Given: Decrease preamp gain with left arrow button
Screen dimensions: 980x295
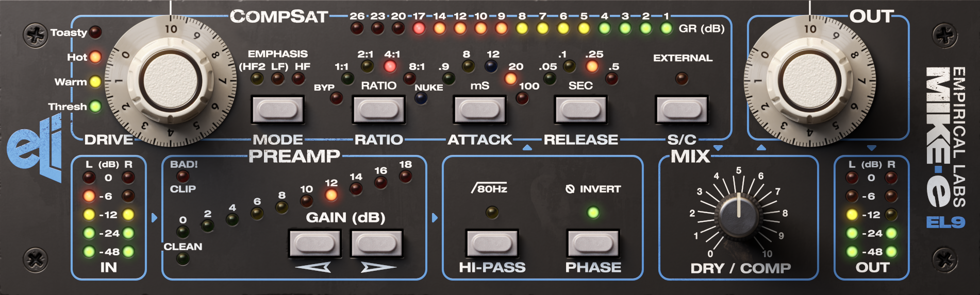Looking at the screenshot, I should click(315, 244).
